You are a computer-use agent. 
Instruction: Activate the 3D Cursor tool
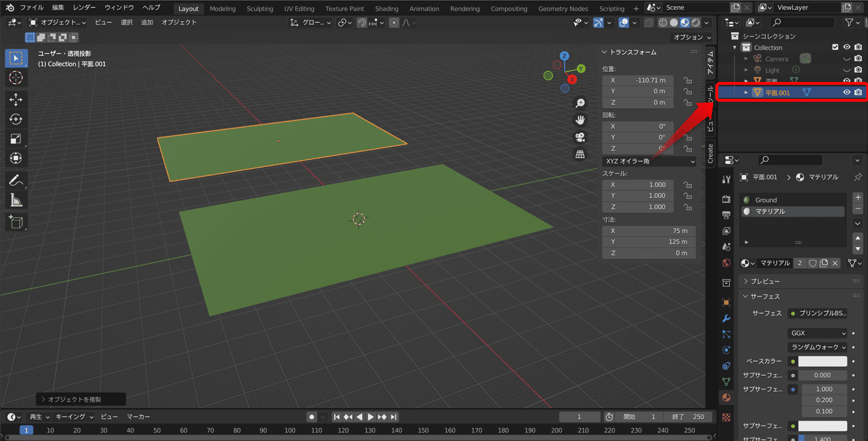16,78
